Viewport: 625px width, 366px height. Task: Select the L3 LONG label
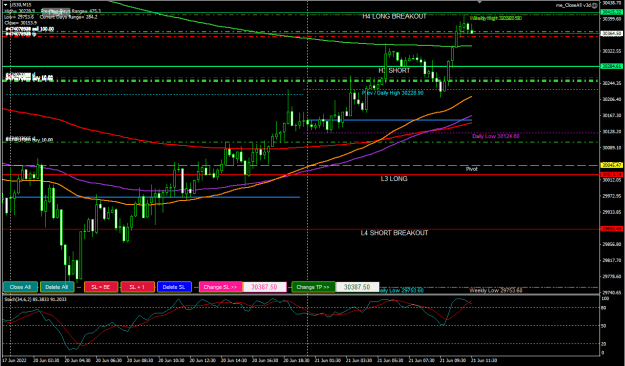tap(394, 179)
